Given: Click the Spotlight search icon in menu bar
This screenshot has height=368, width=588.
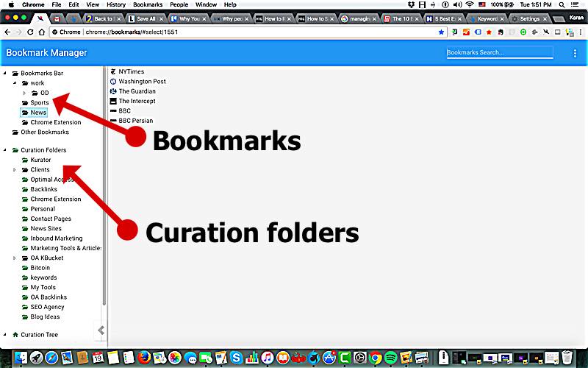Looking at the screenshot, I should 562,4.
